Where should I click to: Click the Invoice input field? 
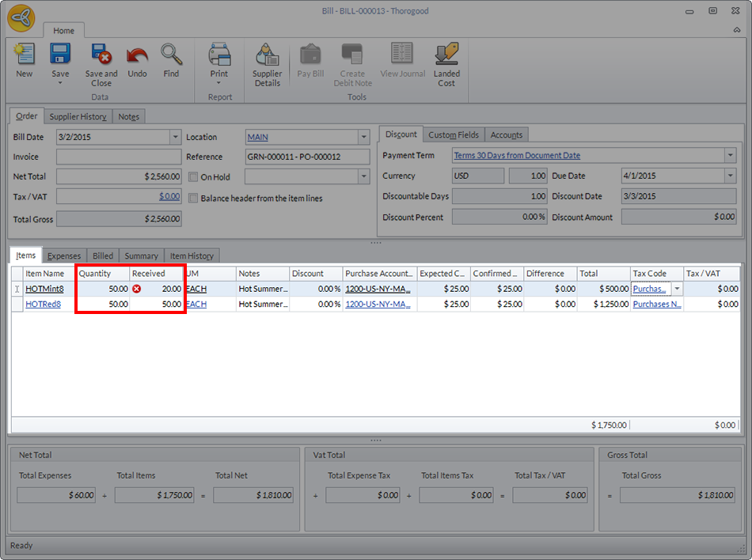(x=119, y=157)
